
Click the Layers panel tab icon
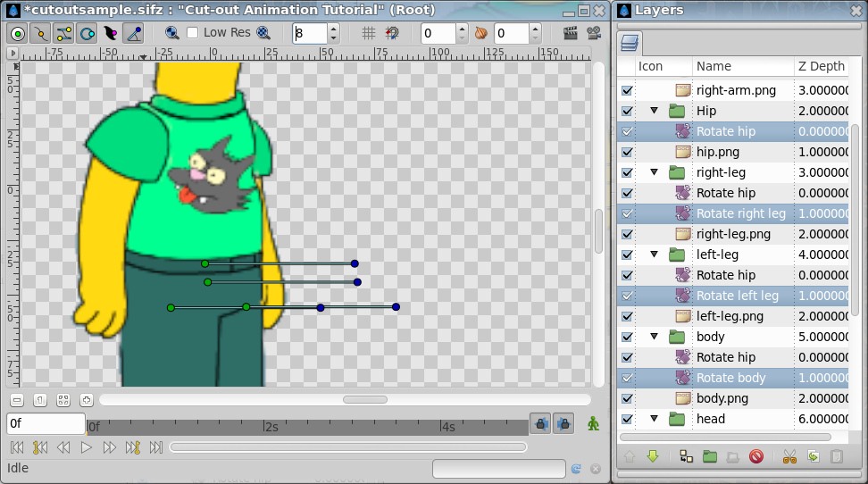pyautogui.click(x=630, y=43)
